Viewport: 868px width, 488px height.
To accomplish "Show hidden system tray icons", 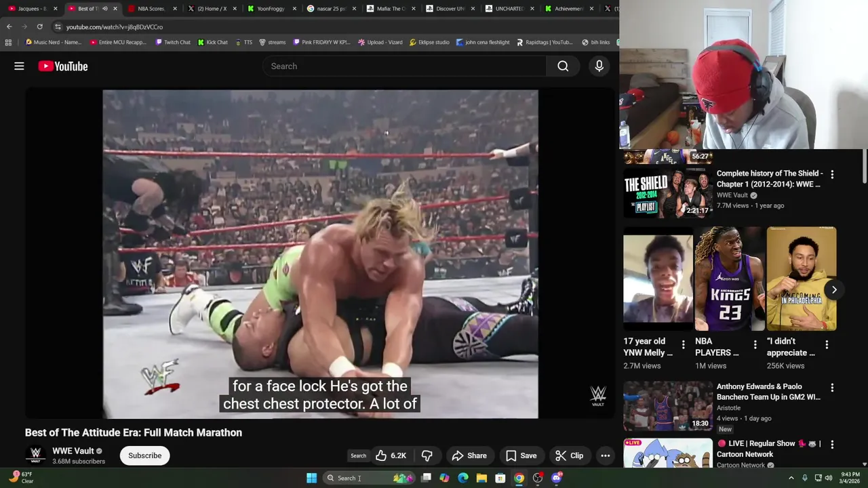I will point(791,478).
